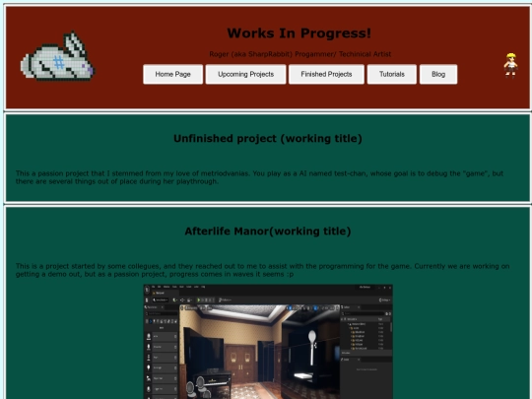Open the Afterlife Manor editor screenshot
This screenshot has width=532, height=399.
click(268, 342)
